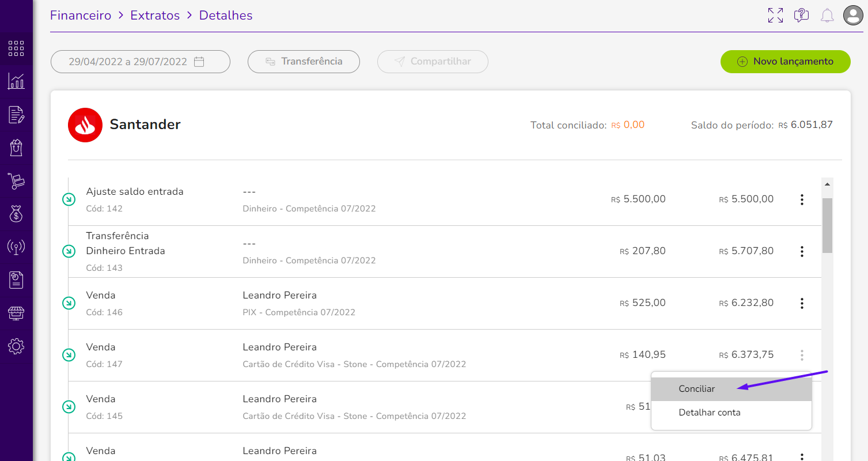Open the user profile avatar
This screenshot has height=461, width=868.
pyautogui.click(x=853, y=15)
